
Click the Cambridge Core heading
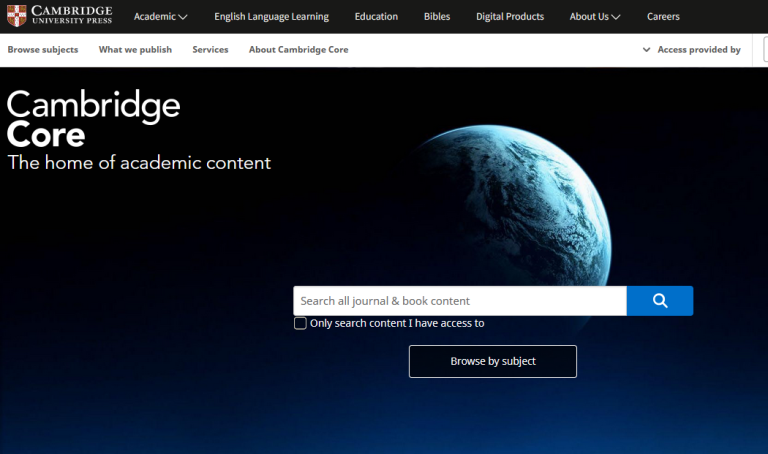pos(94,119)
